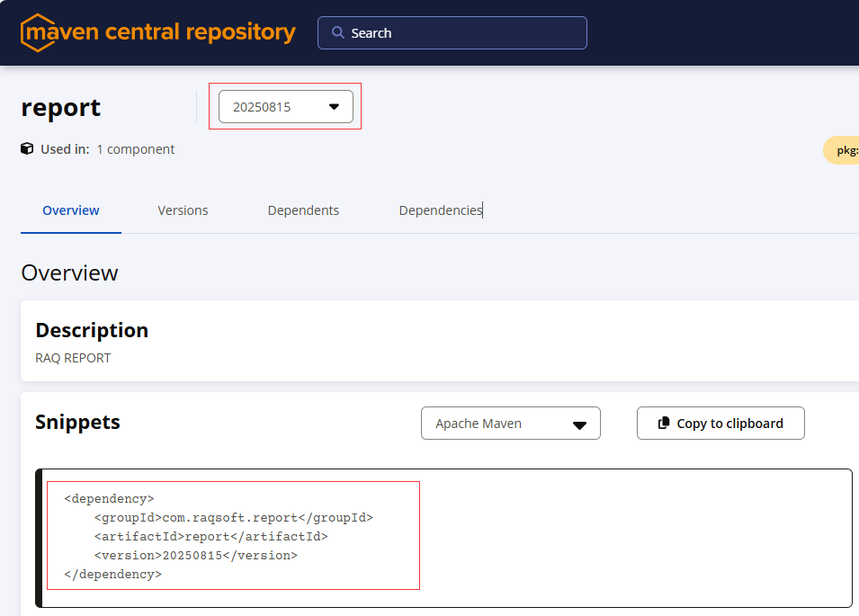Click the caret arrow on Apache Maven selector
The image size is (859, 616).
coord(579,424)
